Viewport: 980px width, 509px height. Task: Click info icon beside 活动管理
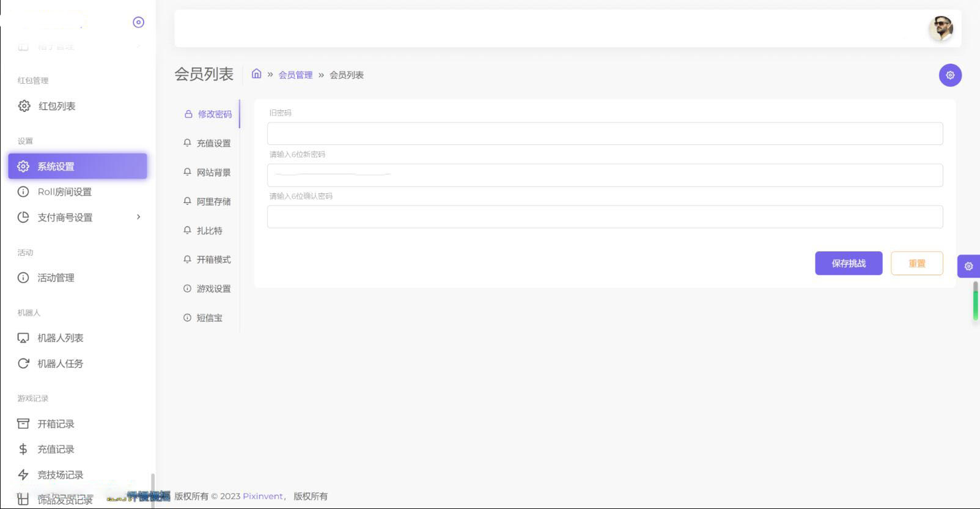[23, 278]
